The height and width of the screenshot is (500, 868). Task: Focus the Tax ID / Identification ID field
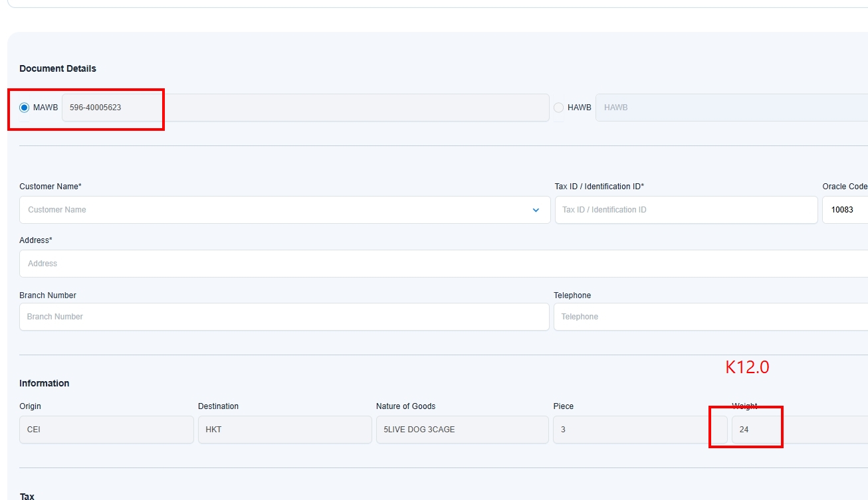tap(686, 210)
